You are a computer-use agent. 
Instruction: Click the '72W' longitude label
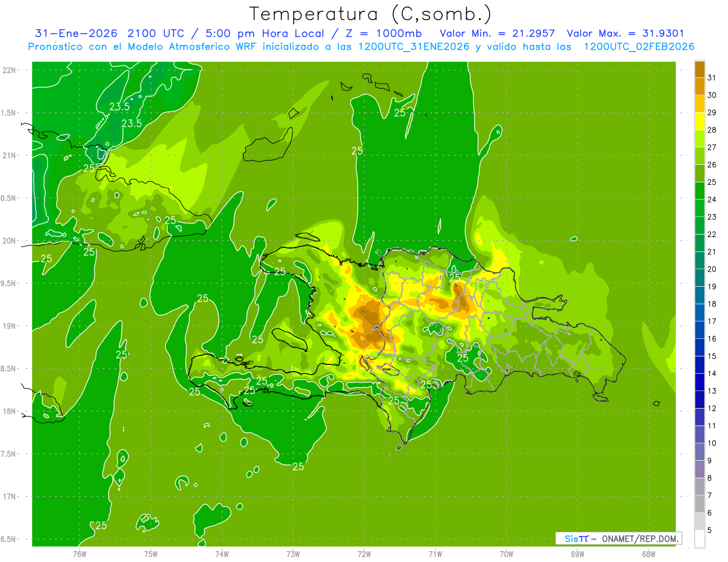(364, 554)
